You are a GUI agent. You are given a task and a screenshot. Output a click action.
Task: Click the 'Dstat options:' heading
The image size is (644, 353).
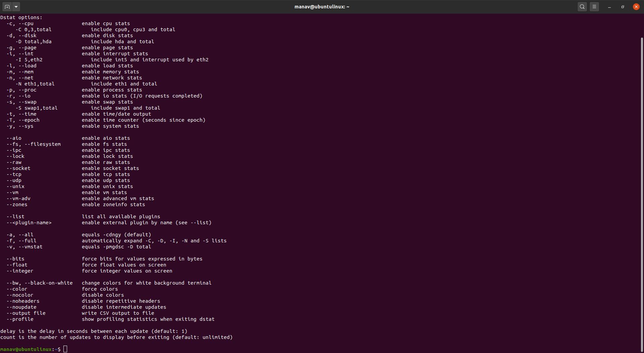21,17
